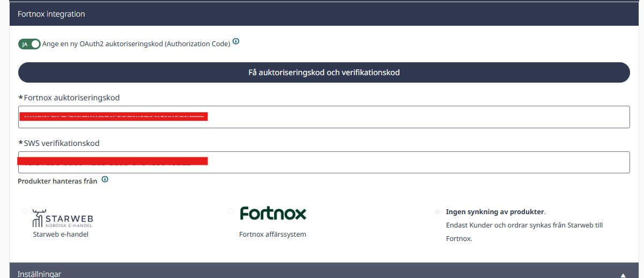The width and height of the screenshot is (644, 278).
Task: Select Ingen synkning av produkter radio button
Action: tap(437, 211)
